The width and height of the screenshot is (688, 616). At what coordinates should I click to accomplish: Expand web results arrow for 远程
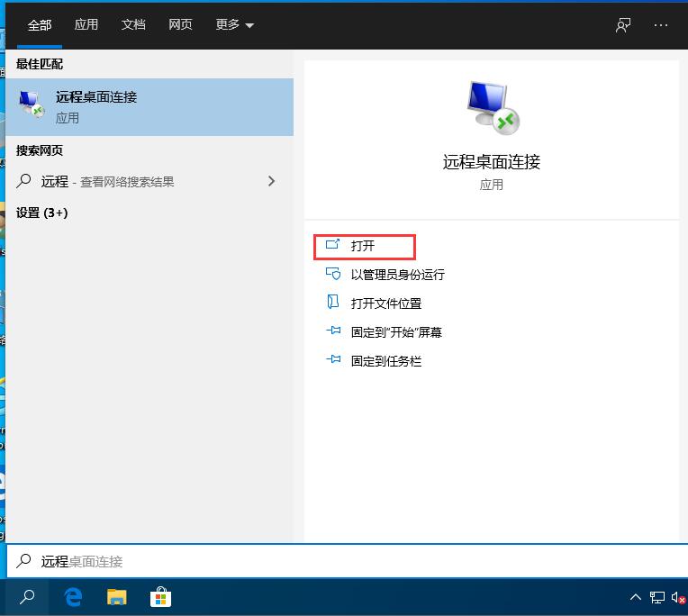(271, 181)
